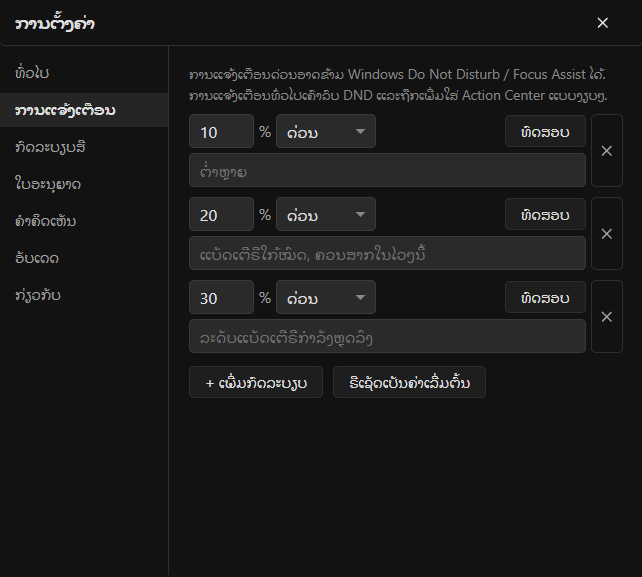Test the 10% notification with ທົດສອບ
The height and width of the screenshot is (577, 642).
(545, 131)
